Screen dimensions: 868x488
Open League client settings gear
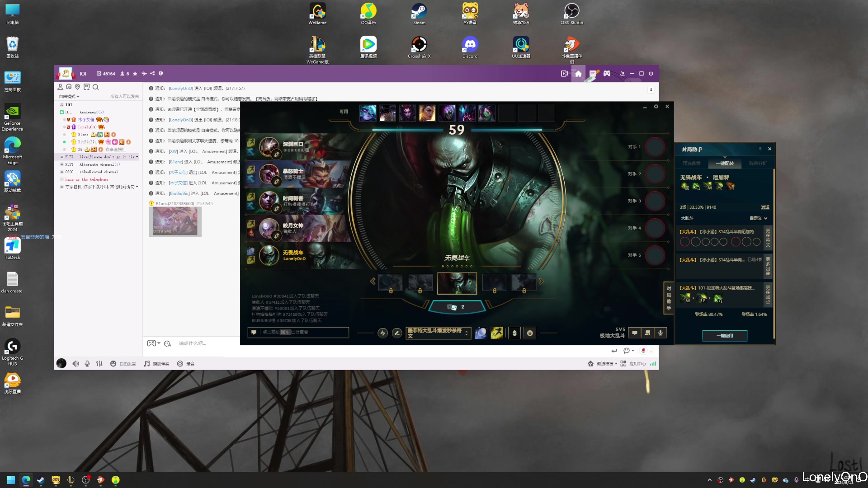656,107
